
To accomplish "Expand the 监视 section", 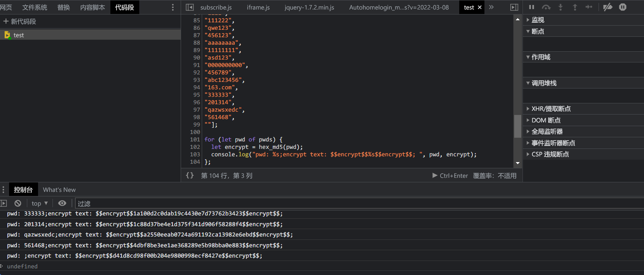I will click(x=583, y=20).
